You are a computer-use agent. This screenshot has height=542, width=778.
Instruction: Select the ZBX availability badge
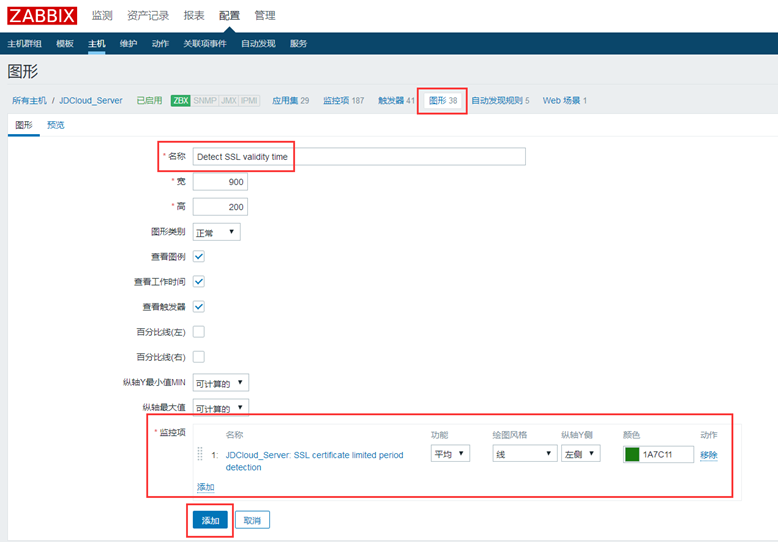point(181,101)
